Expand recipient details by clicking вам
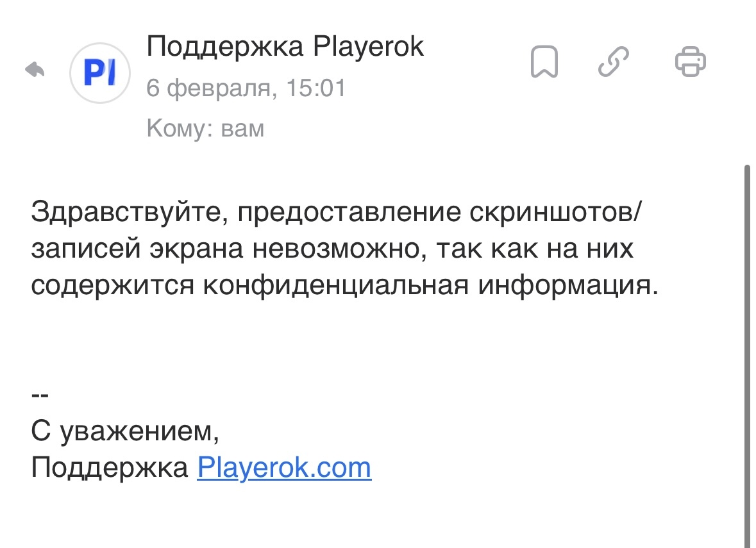The width and height of the screenshot is (756, 548). tap(244, 127)
